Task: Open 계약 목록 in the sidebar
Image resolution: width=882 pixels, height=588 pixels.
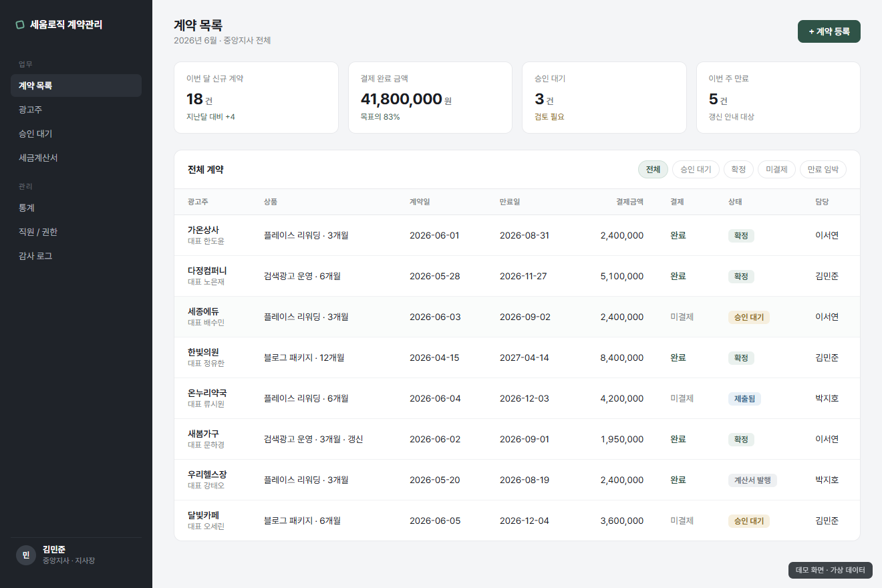Action: pyautogui.click(x=76, y=86)
